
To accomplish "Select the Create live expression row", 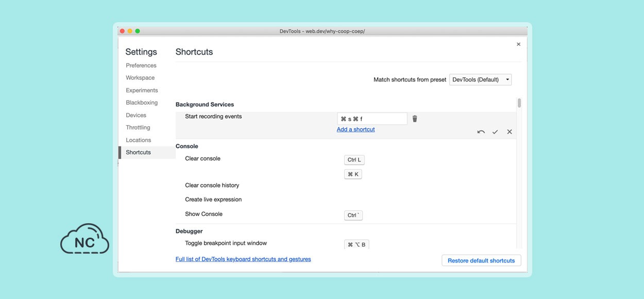I will click(346, 200).
